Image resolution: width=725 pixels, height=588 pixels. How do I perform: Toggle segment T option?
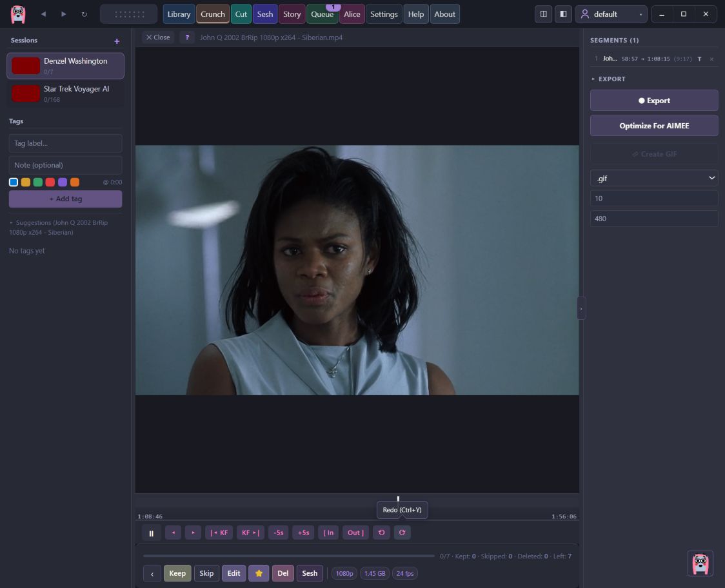tap(699, 59)
